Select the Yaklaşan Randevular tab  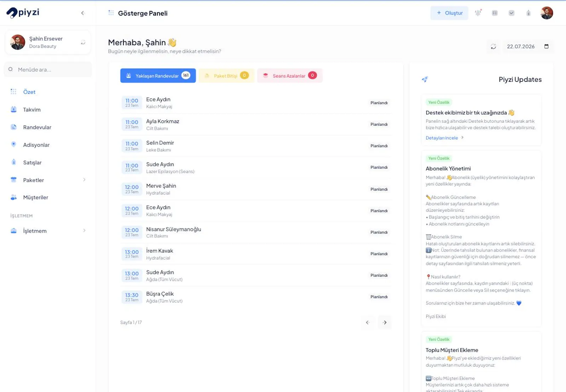point(158,76)
